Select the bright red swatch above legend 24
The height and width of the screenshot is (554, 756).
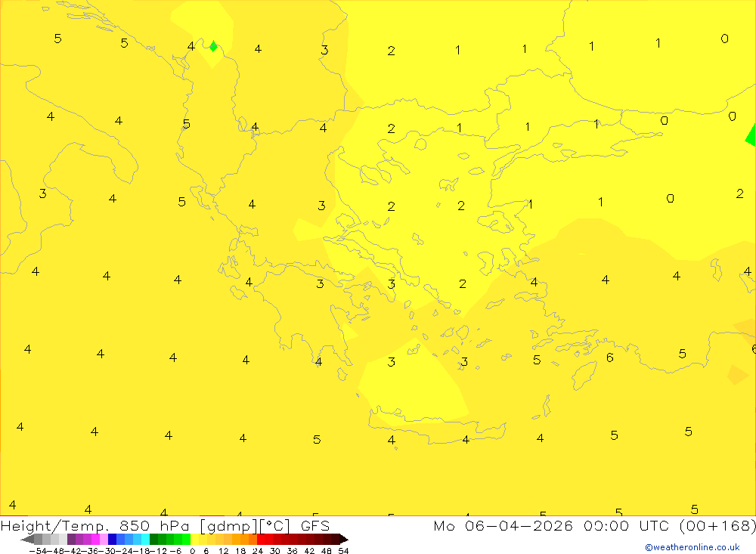261,540
